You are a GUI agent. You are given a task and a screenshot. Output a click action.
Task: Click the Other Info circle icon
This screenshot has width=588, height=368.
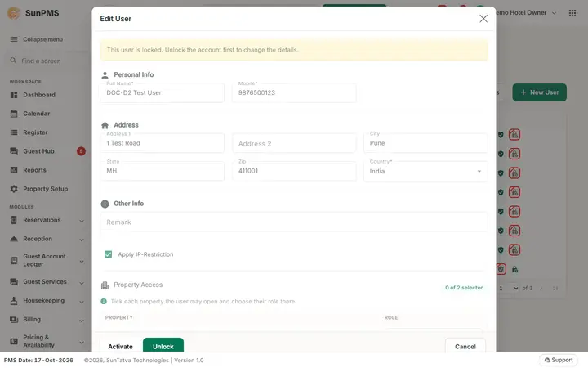(105, 204)
